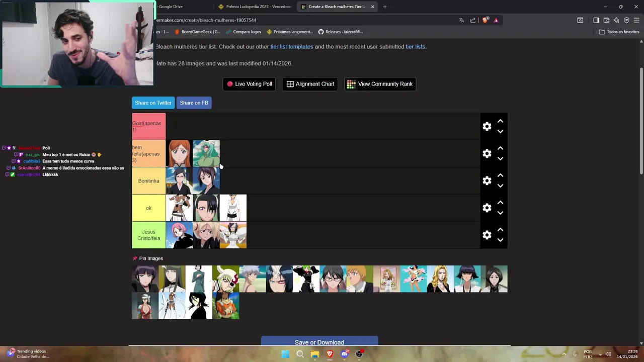Click the address bar URL
Screen dimensions: 644x362
tap(206, 20)
